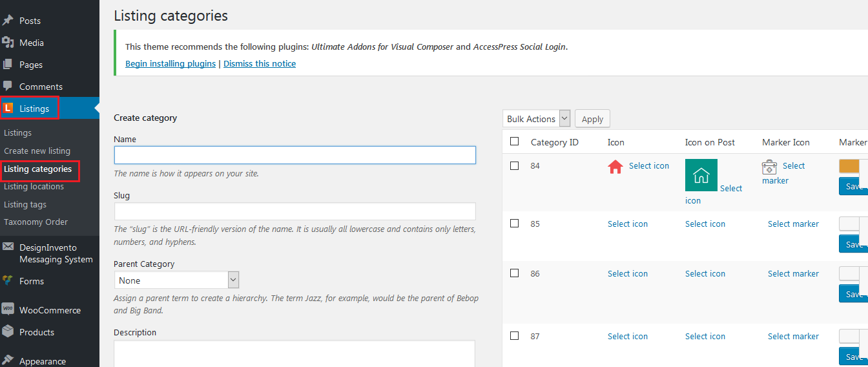Select Taxonomy Order submenu item
This screenshot has width=868, height=367.
[x=36, y=222]
